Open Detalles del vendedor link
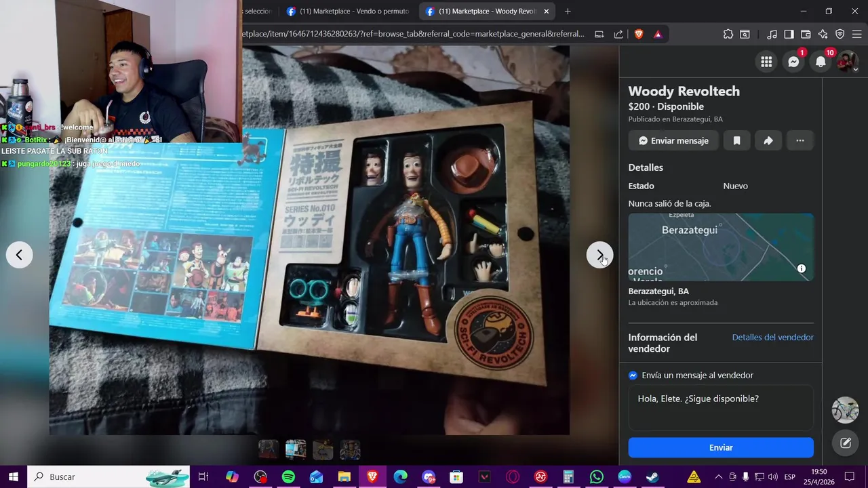The height and width of the screenshot is (488, 868). 772,338
